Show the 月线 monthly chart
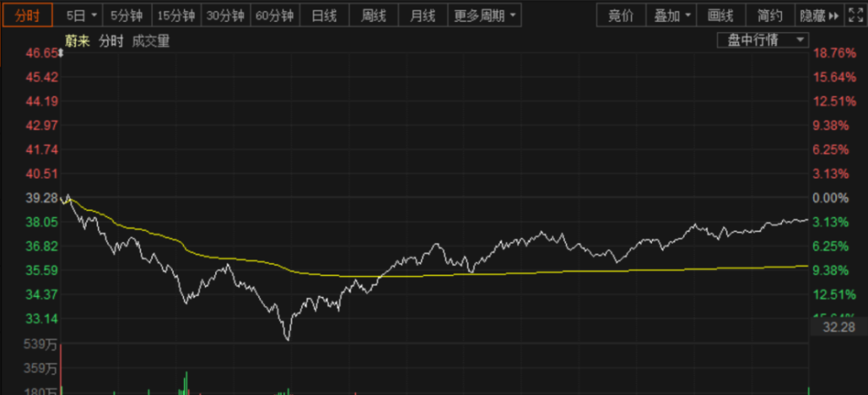 click(423, 16)
